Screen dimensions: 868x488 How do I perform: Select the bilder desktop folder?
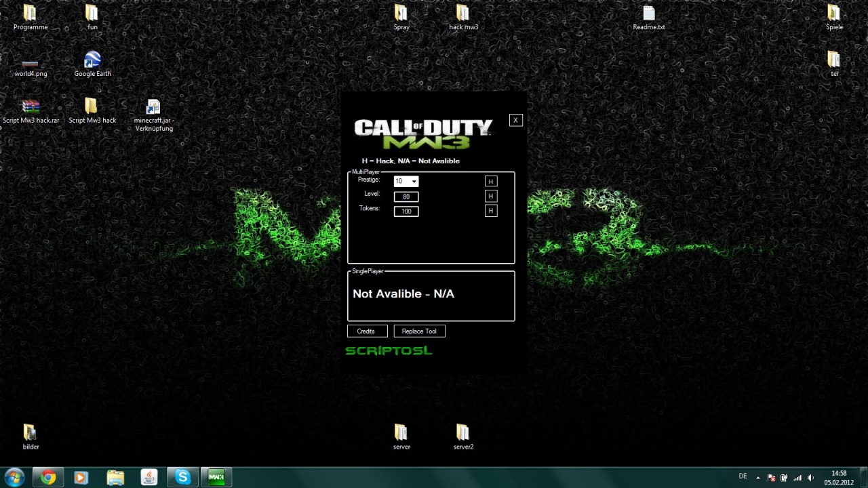(x=31, y=437)
